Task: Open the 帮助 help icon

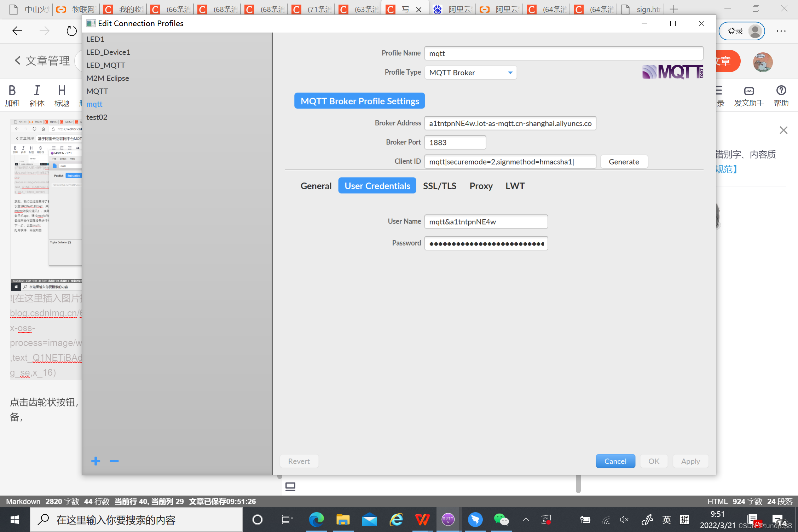Action: tap(781, 91)
